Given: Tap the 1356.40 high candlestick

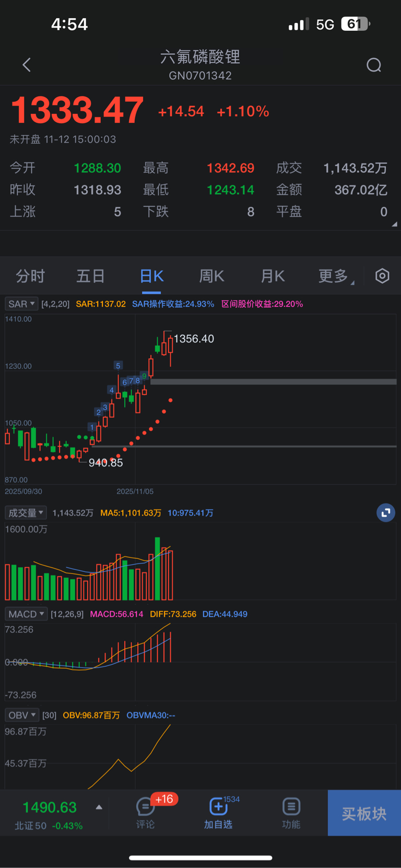Looking at the screenshot, I should coord(170,345).
